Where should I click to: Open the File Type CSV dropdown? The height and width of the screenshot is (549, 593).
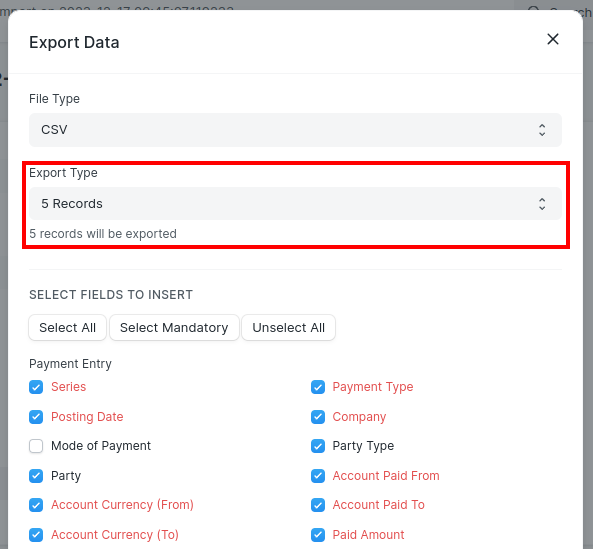click(295, 130)
